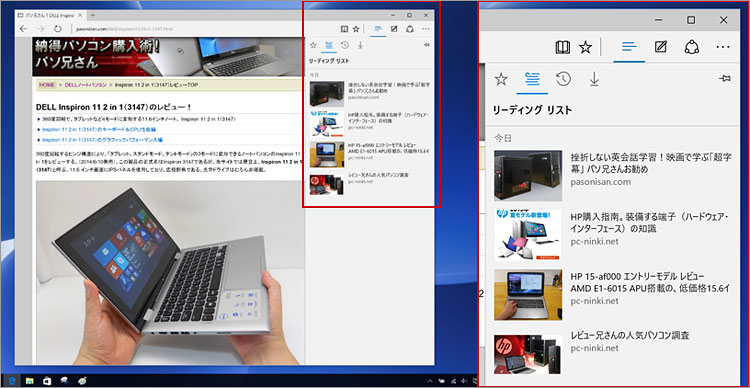Open the Store from the taskbar
This screenshot has width=750, height=388.
[47, 381]
